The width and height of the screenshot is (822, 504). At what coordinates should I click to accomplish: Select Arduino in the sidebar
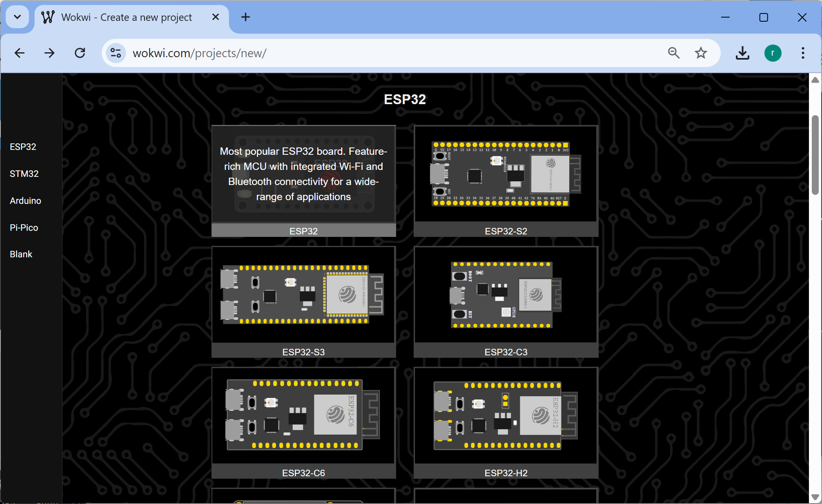pos(25,201)
